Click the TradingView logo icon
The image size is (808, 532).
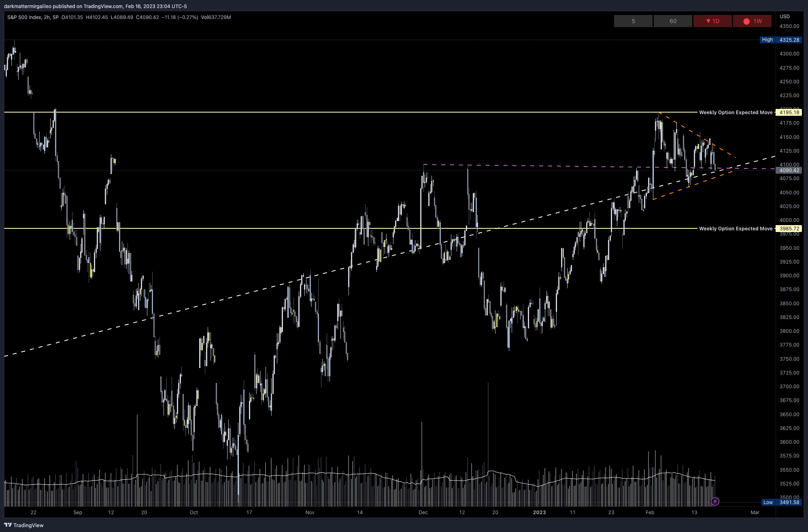point(8,525)
